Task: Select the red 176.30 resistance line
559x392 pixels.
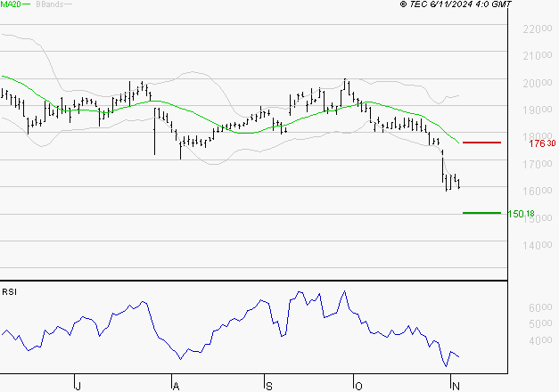Action: pyautogui.click(x=481, y=143)
